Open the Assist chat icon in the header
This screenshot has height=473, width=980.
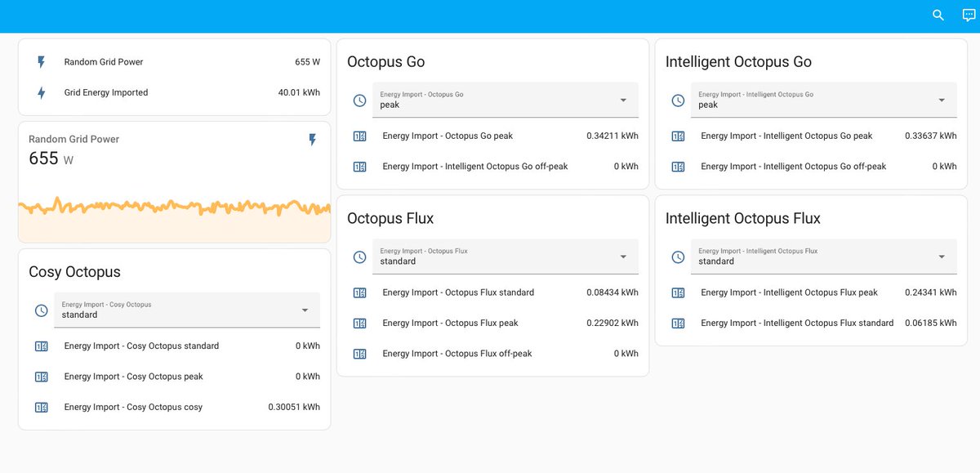(969, 16)
